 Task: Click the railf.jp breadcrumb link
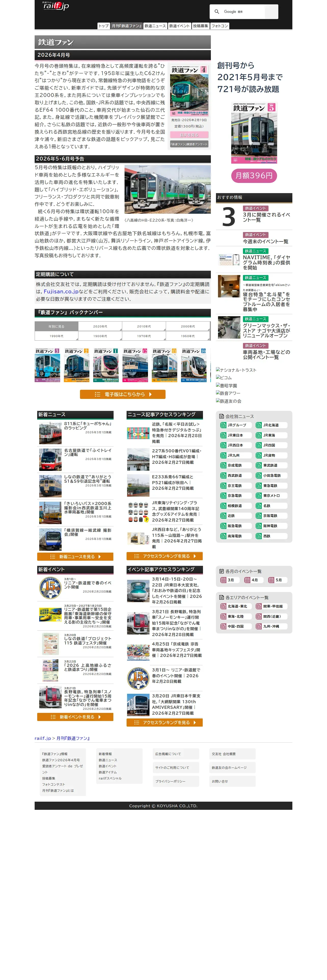pyautogui.click(x=43, y=738)
